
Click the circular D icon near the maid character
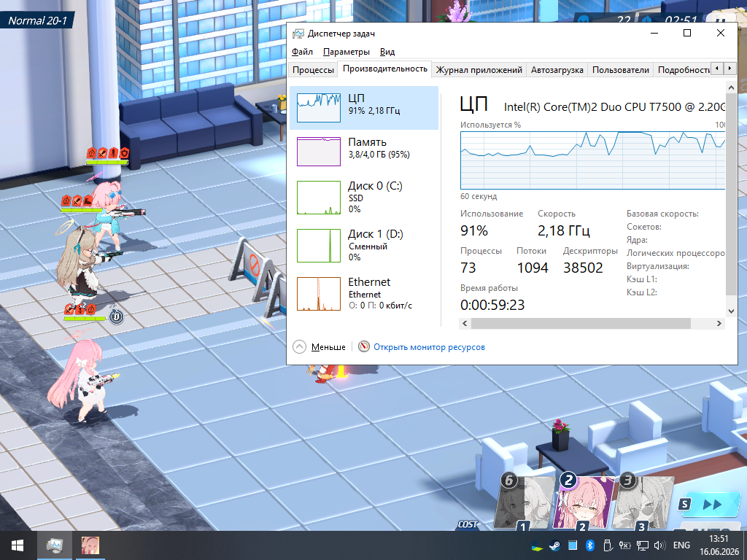tap(116, 316)
